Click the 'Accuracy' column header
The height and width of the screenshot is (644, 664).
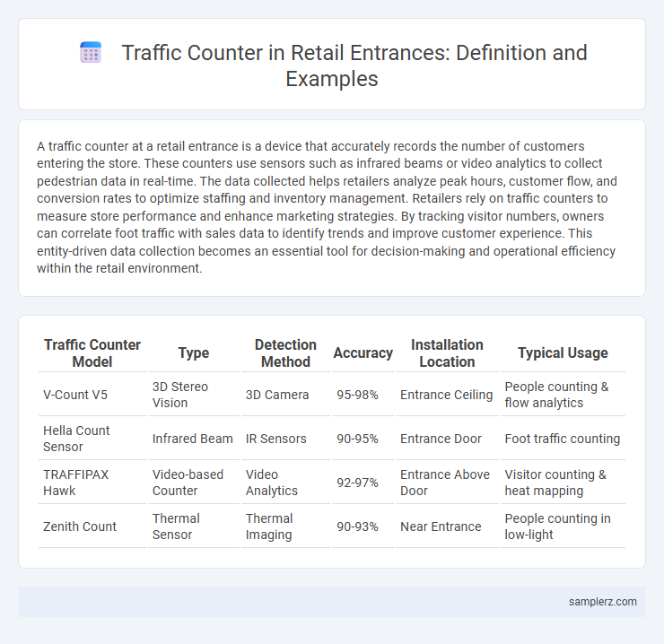tap(363, 353)
